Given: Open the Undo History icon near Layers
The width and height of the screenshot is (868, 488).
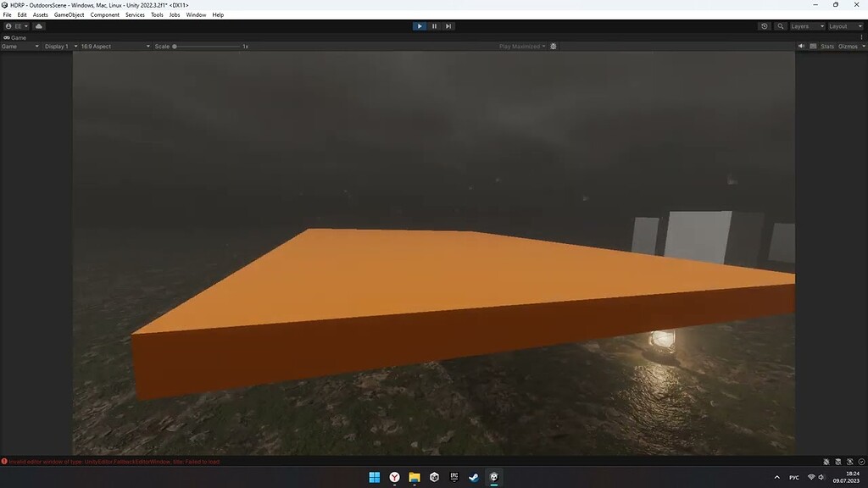Looking at the screenshot, I should tap(764, 25).
